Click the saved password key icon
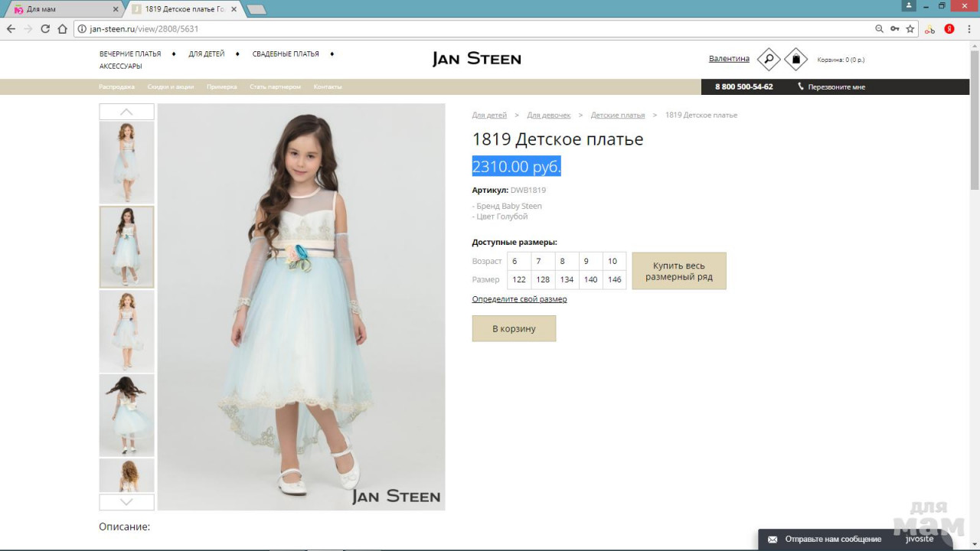Screen dimensions: 980x551 894,29
